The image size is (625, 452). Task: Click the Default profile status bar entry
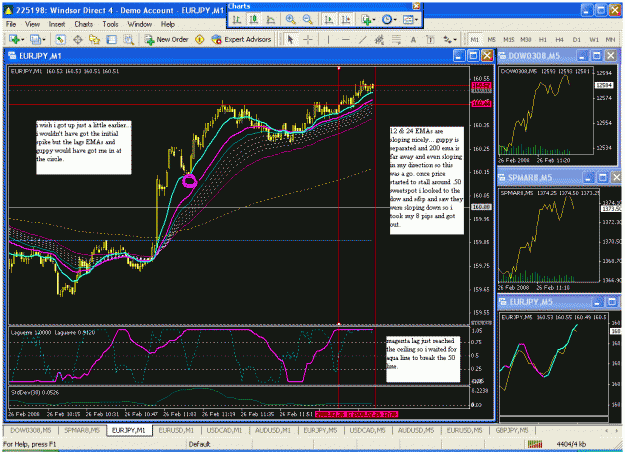199,444
